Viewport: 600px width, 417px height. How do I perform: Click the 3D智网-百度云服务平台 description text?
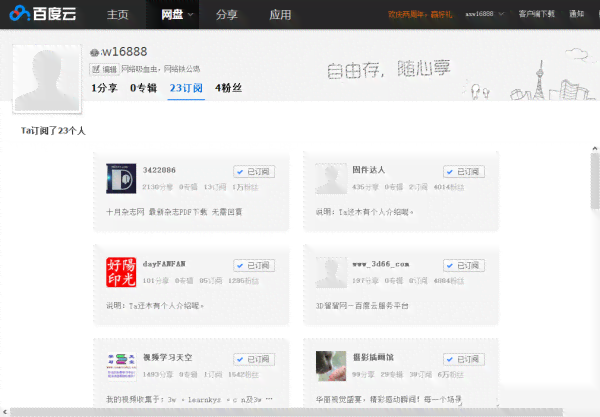362,306
